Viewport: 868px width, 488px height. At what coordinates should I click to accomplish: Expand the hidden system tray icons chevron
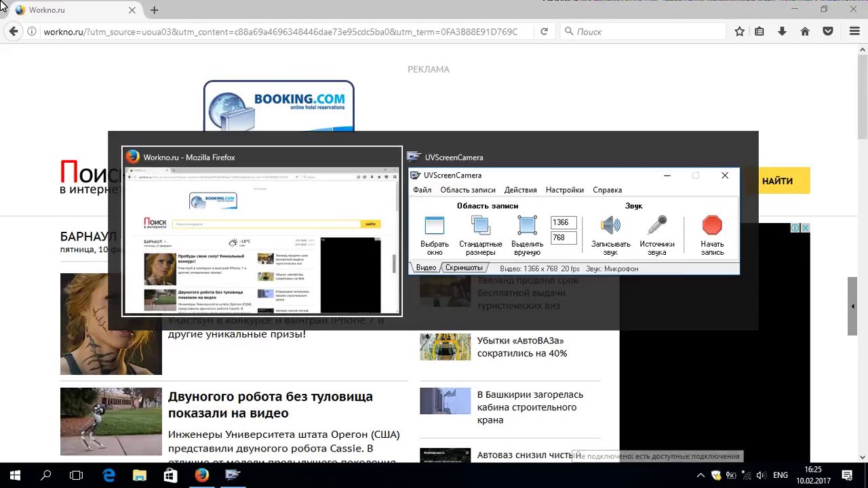701,475
